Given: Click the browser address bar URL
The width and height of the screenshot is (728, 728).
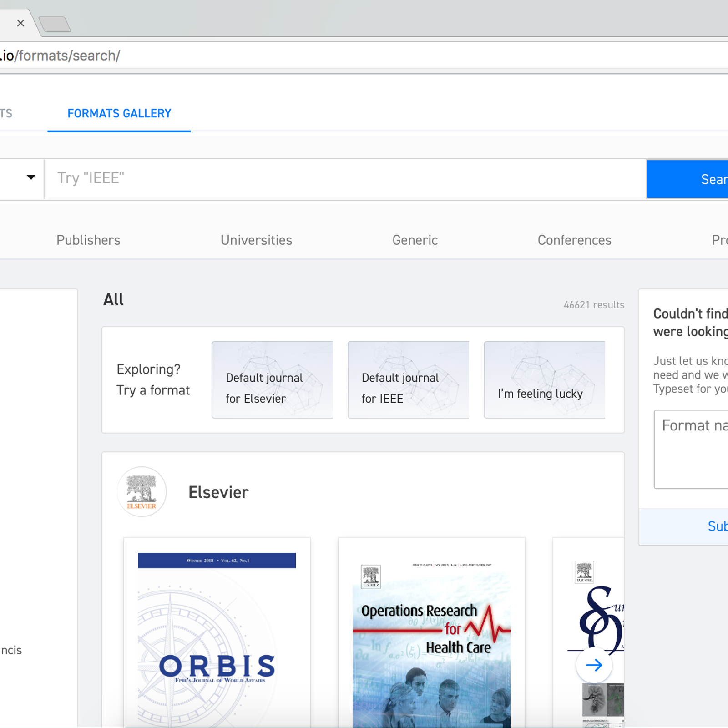Looking at the screenshot, I should point(60,56).
